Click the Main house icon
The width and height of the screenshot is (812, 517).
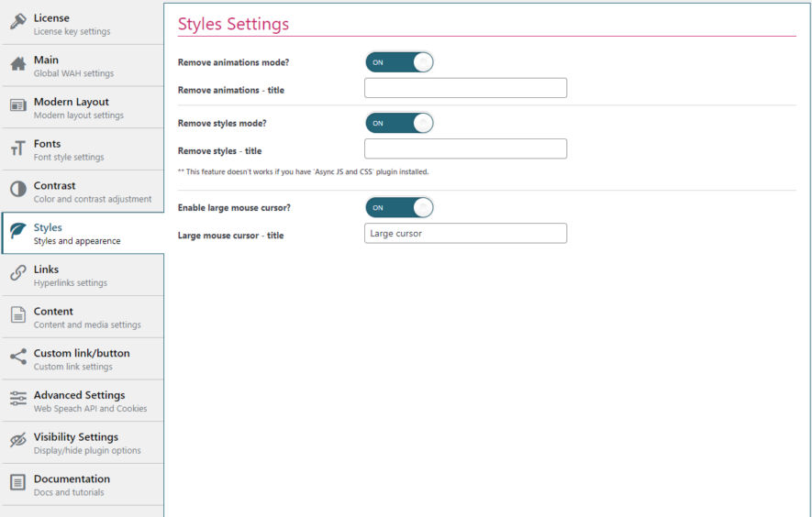click(18, 63)
